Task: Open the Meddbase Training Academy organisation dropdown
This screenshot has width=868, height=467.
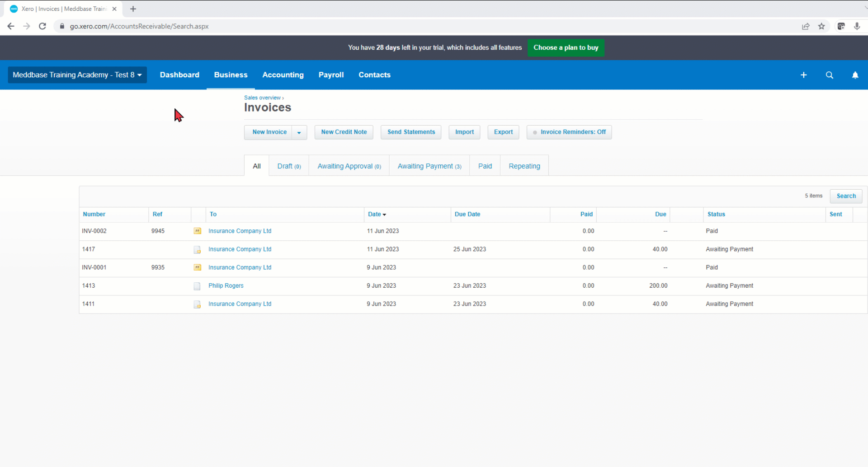Action: tap(77, 75)
